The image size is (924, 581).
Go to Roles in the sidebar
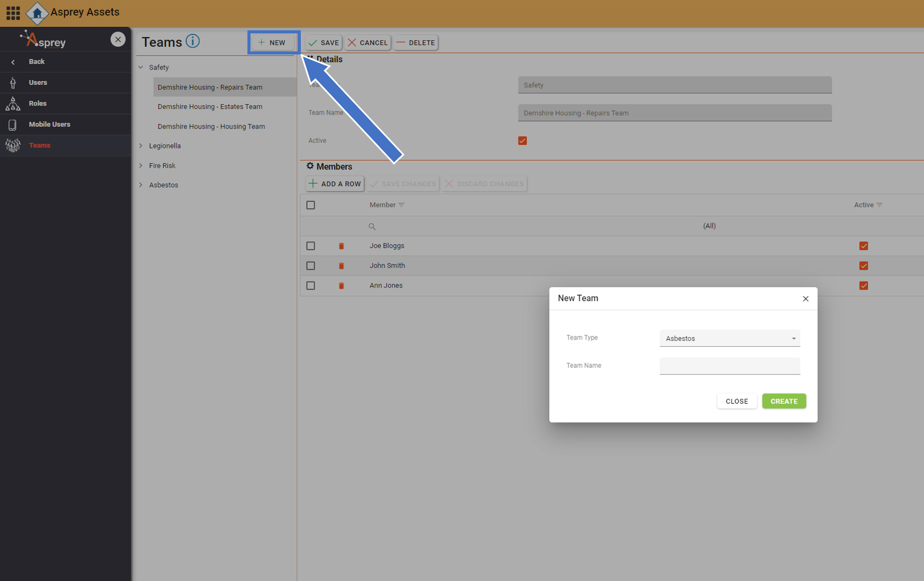click(x=37, y=103)
